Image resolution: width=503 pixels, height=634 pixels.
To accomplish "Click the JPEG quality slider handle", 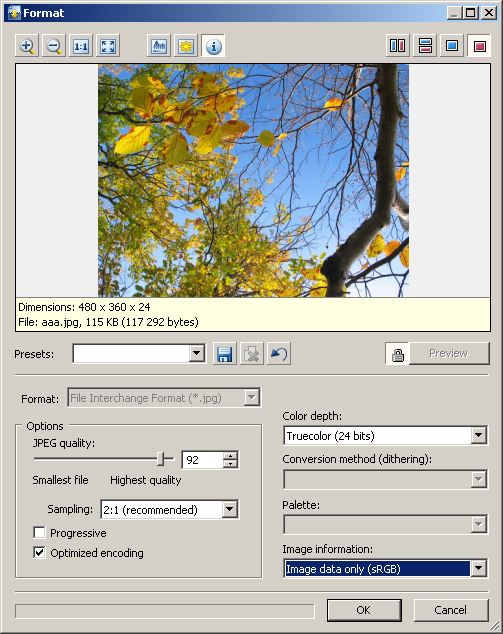I will (161, 459).
